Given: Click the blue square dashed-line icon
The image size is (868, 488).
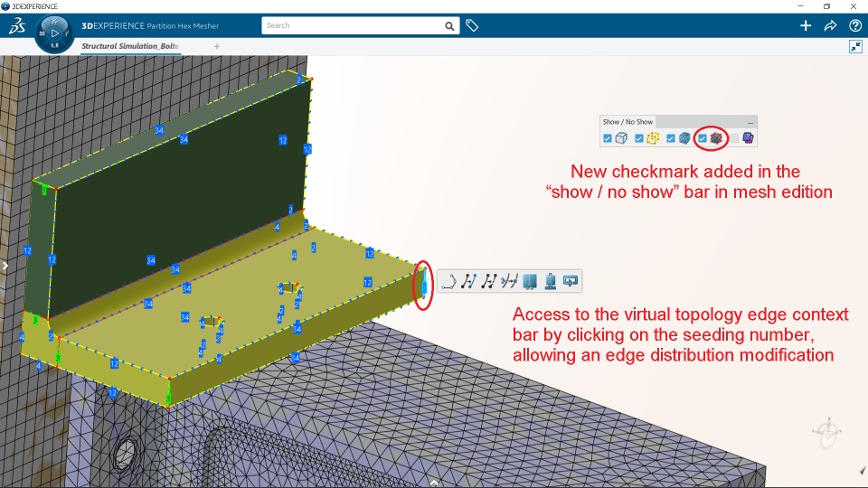Looking at the screenshot, I should pos(530,282).
